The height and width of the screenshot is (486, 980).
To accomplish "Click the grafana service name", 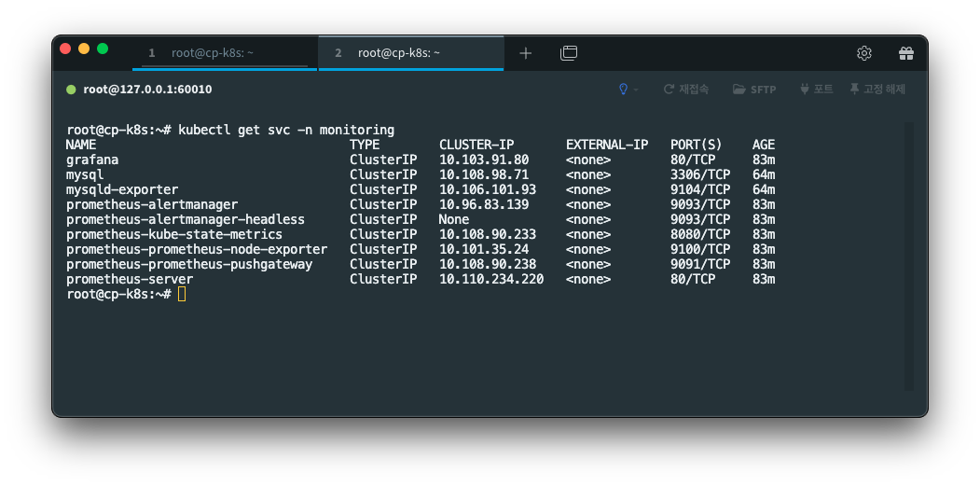I will [x=92, y=160].
